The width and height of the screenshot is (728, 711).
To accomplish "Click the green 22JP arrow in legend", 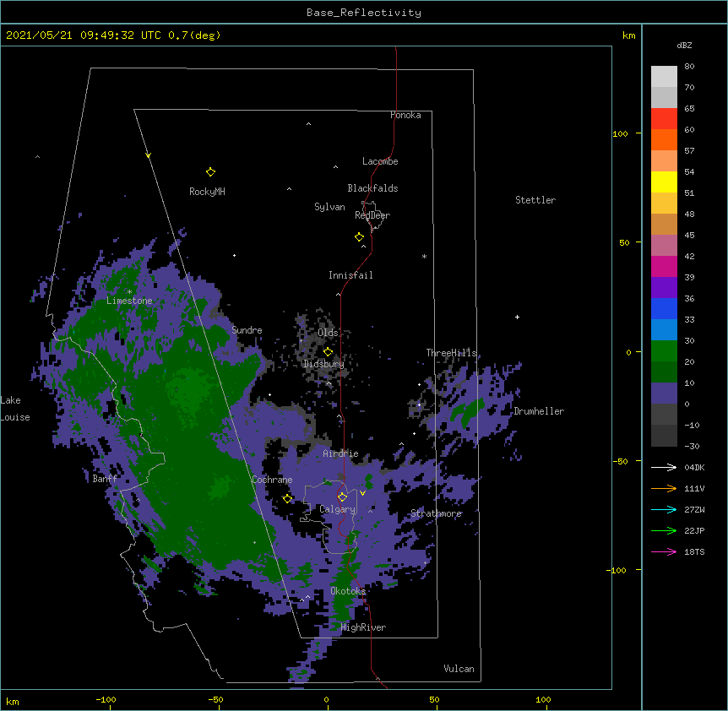I will [664, 530].
